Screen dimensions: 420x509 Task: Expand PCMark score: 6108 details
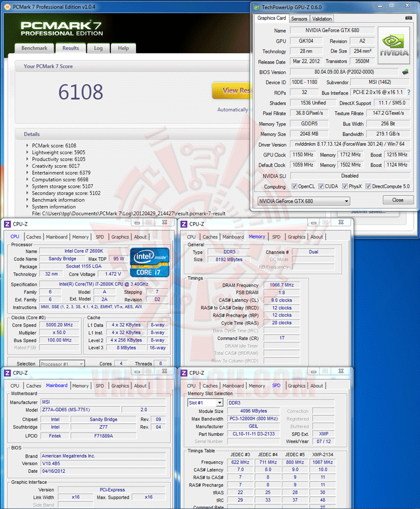pyautogui.click(x=27, y=145)
